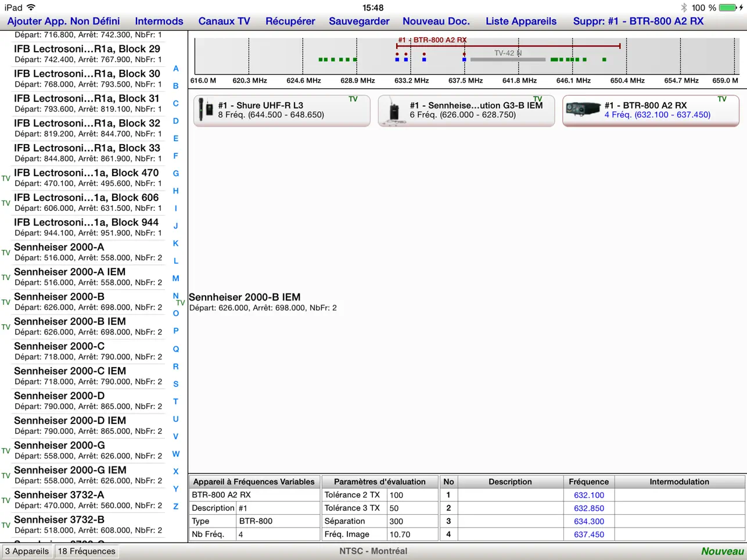Select Sennheiser 3732-B in list

click(x=88, y=525)
